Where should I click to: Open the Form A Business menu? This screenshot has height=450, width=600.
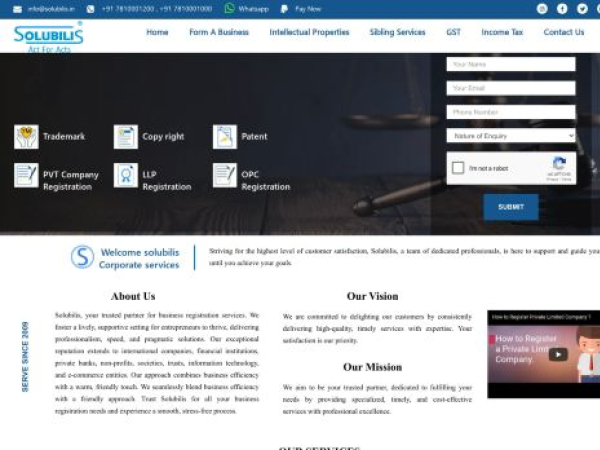tap(219, 32)
